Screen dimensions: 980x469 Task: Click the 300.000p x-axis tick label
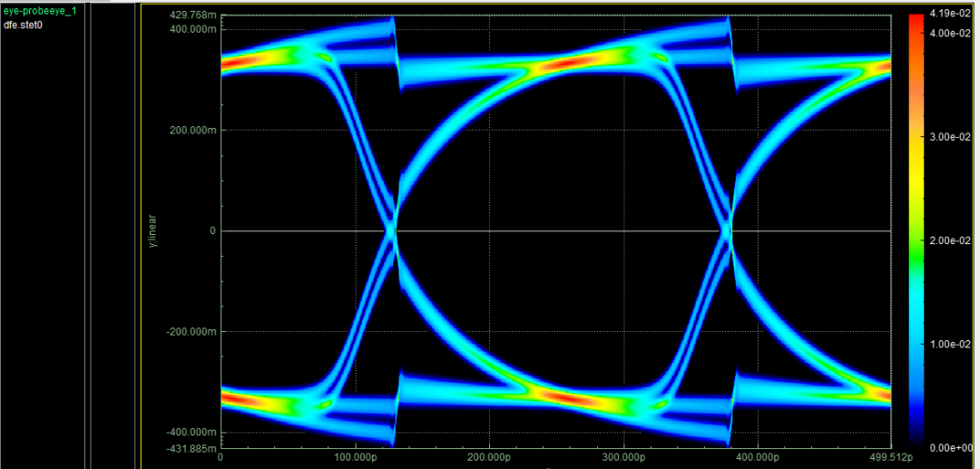(x=623, y=458)
